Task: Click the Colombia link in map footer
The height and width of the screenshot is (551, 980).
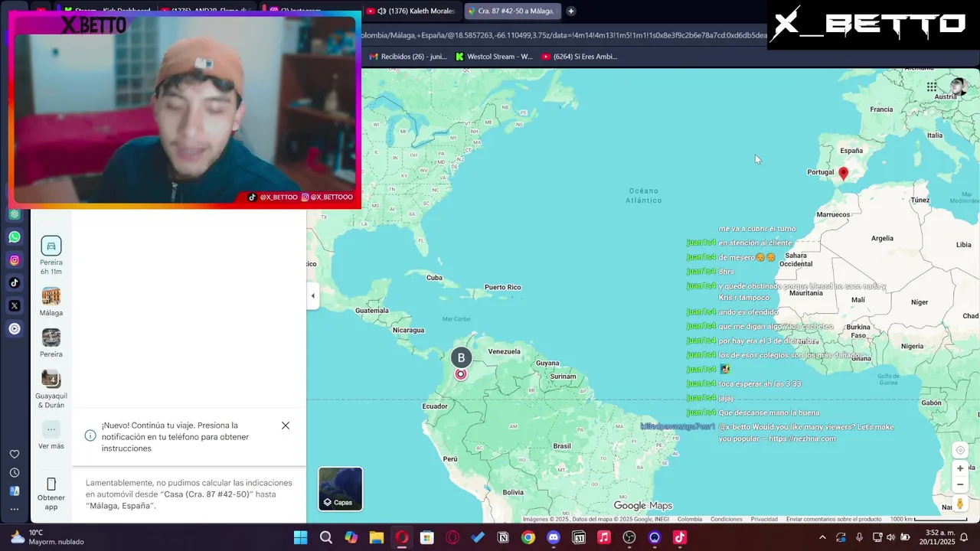Action: click(690, 519)
